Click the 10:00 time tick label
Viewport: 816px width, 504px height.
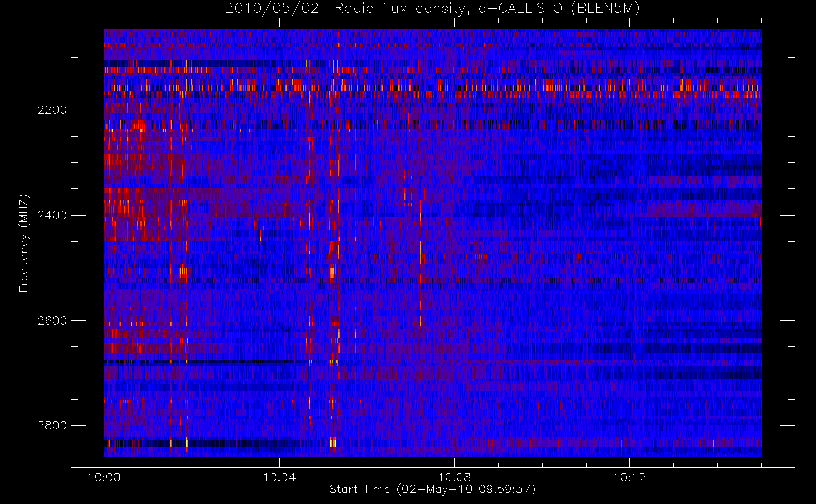[104, 477]
